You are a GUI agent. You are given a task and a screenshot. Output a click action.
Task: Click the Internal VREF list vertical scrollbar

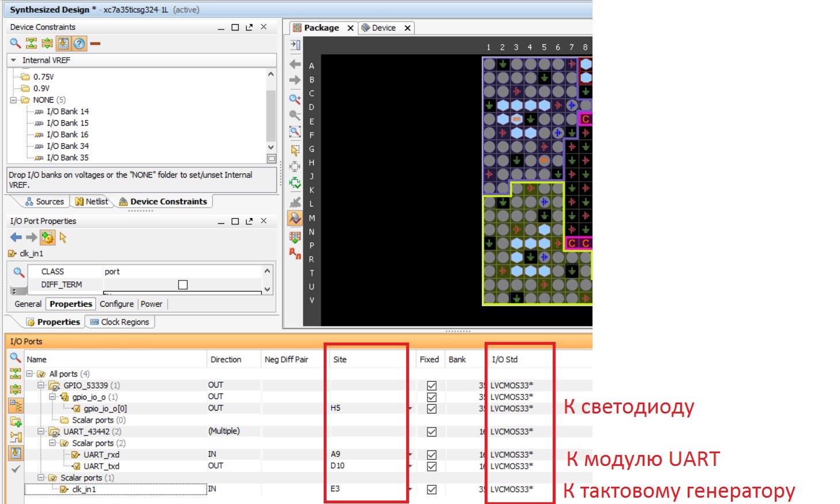tap(271, 115)
